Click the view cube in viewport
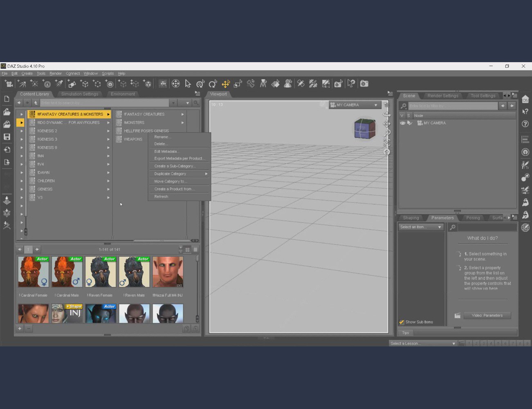The width and height of the screenshot is (532, 409). (364, 129)
